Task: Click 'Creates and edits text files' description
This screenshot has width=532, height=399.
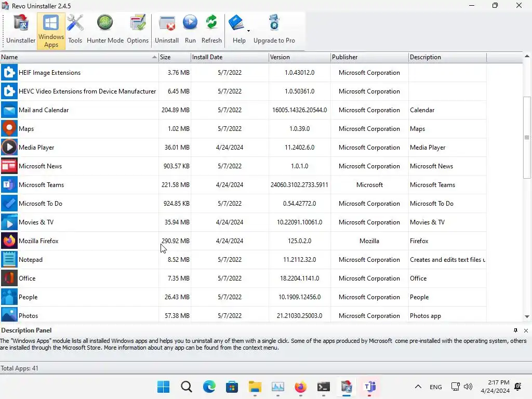Action: [x=447, y=260]
